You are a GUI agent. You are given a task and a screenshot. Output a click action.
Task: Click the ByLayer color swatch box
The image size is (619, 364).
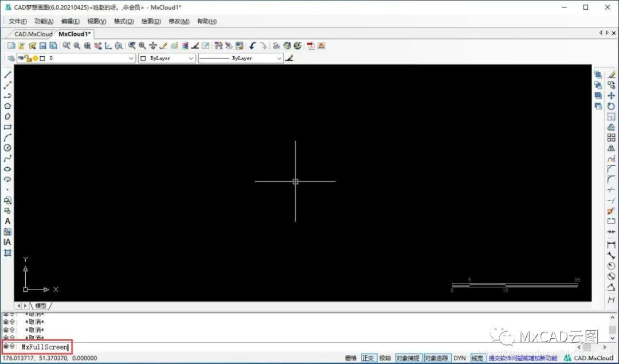(143, 58)
